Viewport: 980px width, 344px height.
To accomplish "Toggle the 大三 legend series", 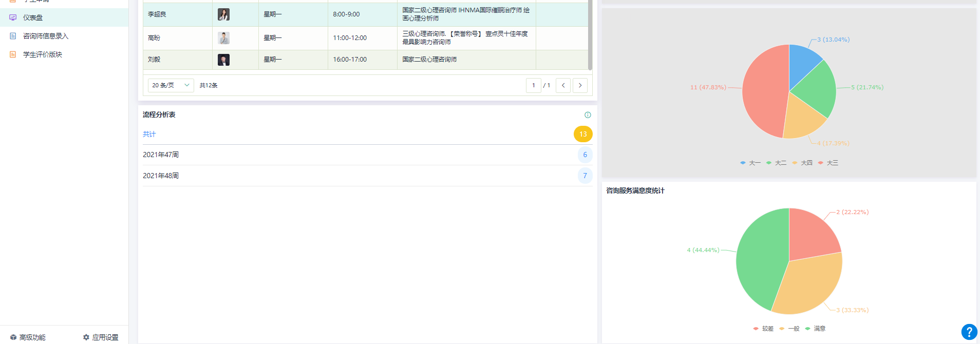I will click(x=827, y=163).
